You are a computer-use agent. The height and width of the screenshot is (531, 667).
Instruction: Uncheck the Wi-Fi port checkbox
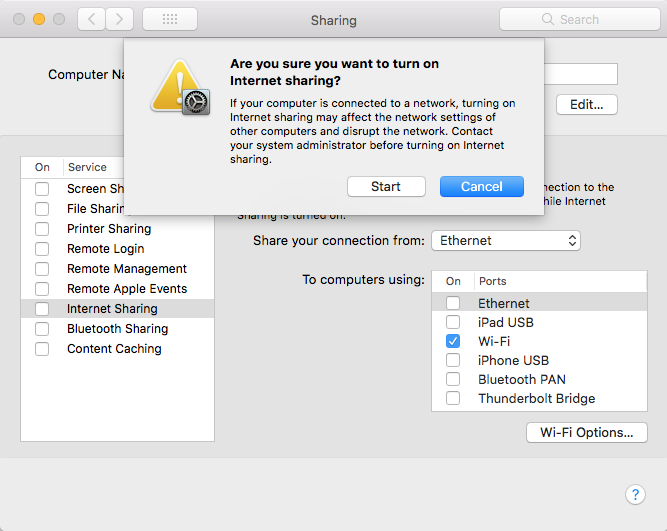tap(453, 342)
